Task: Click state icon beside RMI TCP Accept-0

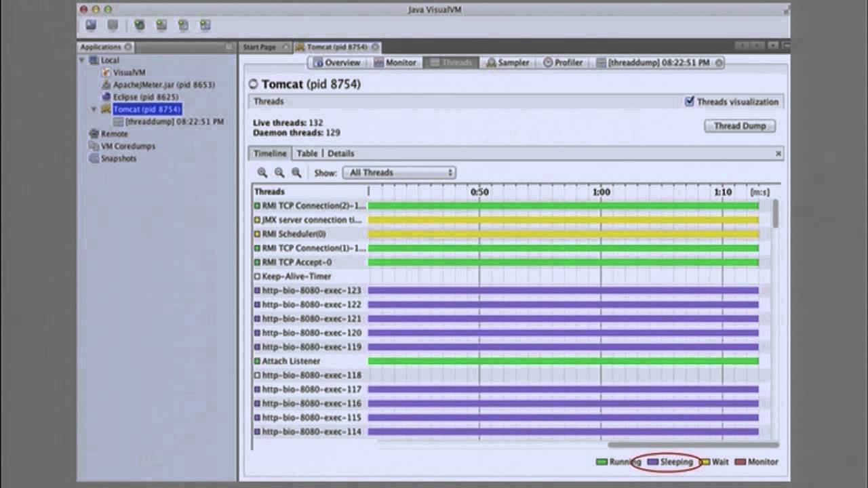Action: [x=258, y=262]
